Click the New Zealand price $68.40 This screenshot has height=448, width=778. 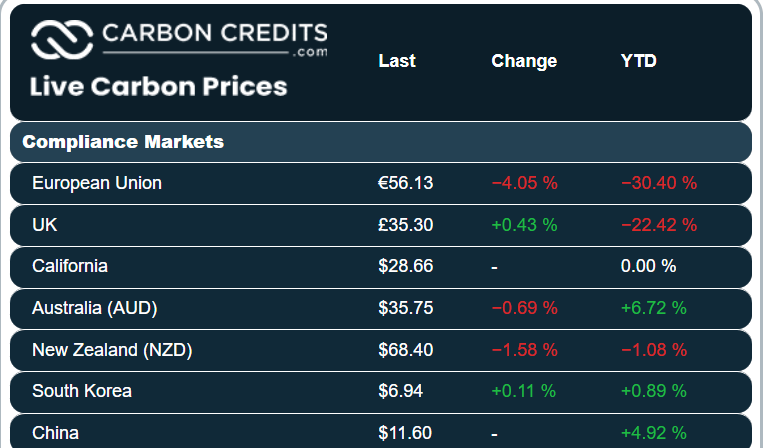coord(405,350)
